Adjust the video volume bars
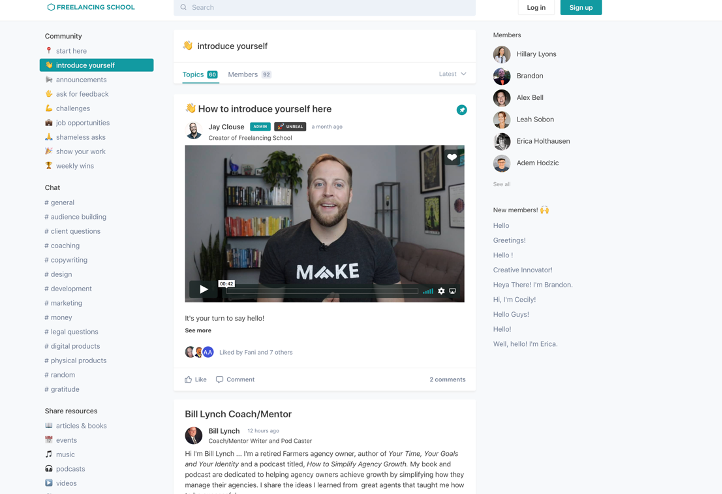 (428, 291)
